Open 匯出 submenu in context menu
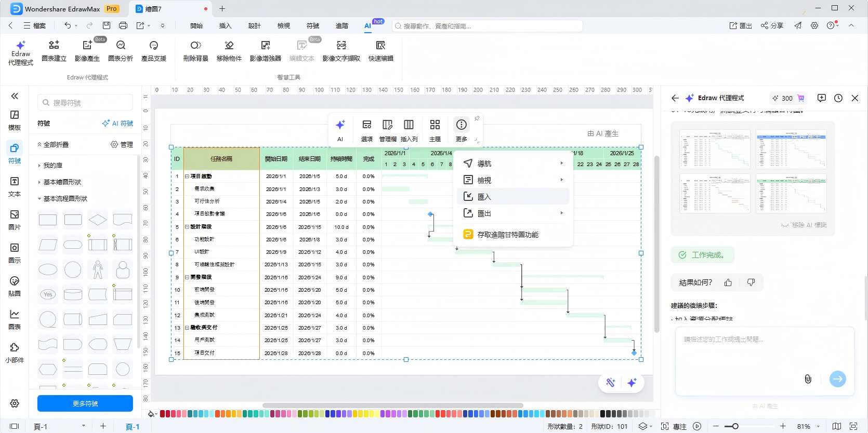868x433 pixels. [513, 213]
